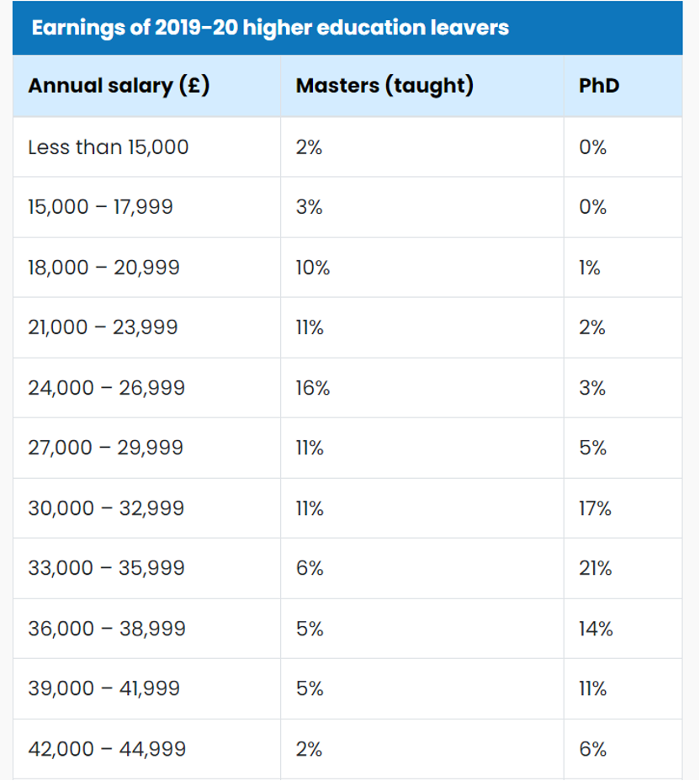Click the '42,000 – 44,999' salary range cell
Image resolution: width=700 pixels, height=781 pixels.
click(x=147, y=749)
